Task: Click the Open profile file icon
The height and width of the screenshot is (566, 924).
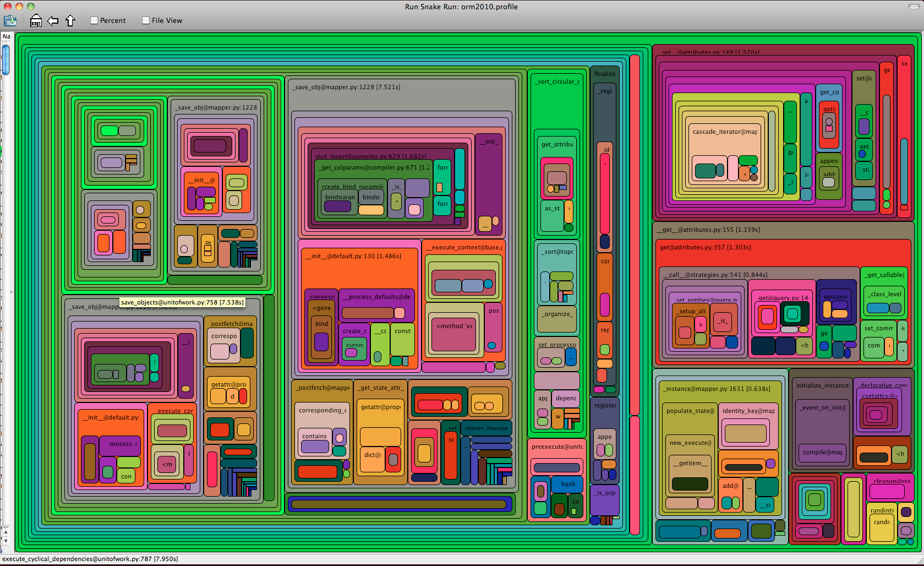Action: point(10,21)
